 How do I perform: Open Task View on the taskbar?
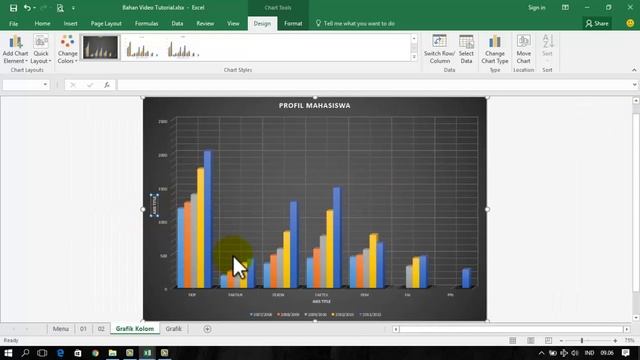(x=42, y=353)
